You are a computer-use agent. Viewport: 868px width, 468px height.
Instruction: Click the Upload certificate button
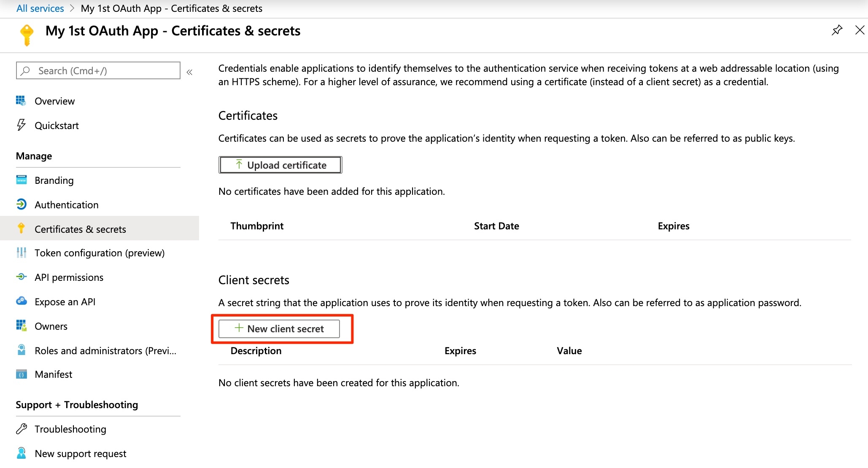click(280, 165)
